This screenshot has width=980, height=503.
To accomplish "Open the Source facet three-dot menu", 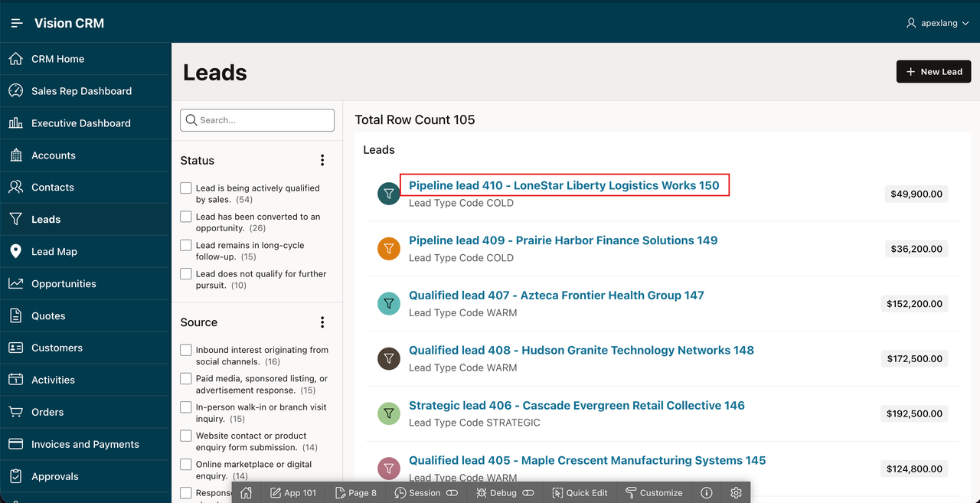I will tap(322, 322).
